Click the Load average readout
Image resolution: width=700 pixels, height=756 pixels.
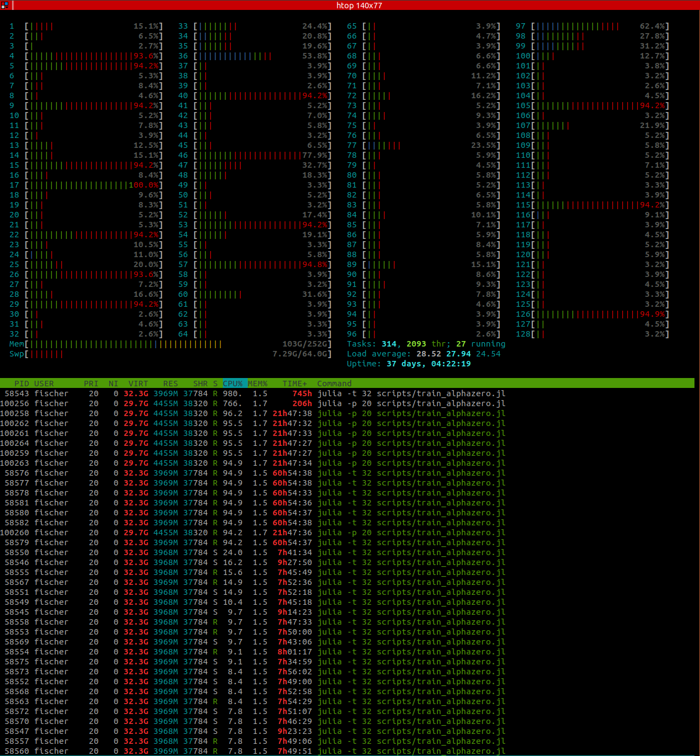point(424,354)
